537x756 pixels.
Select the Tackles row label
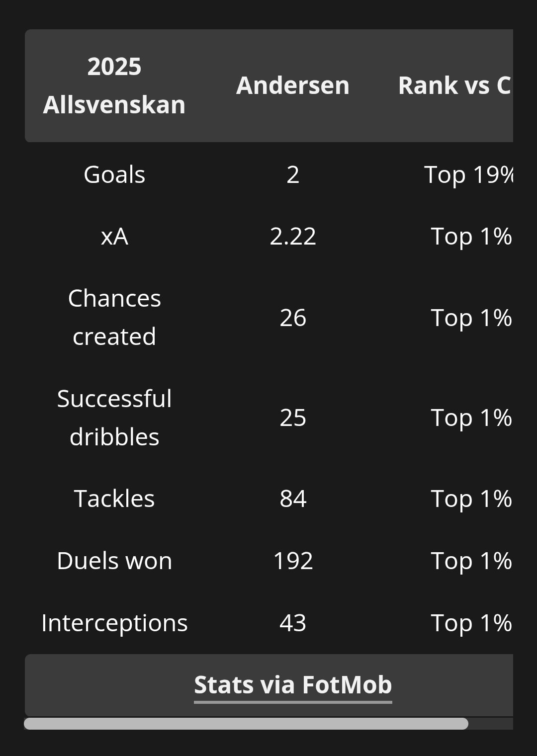click(x=114, y=499)
